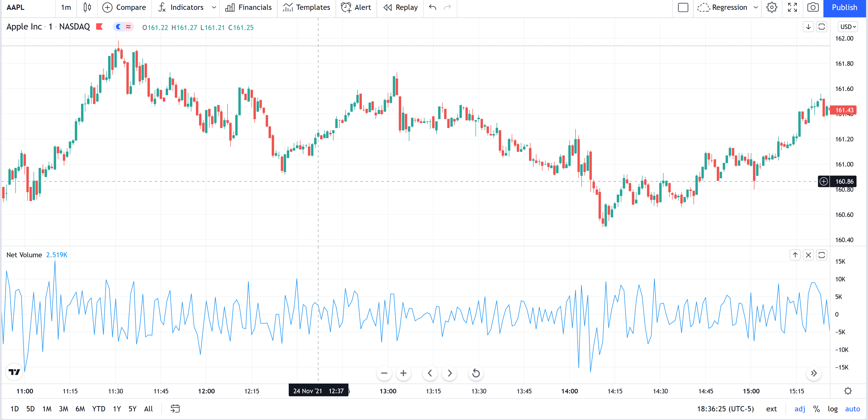Open chart settings gear in toolbar
The image size is (868, 420).
[772, 7]
